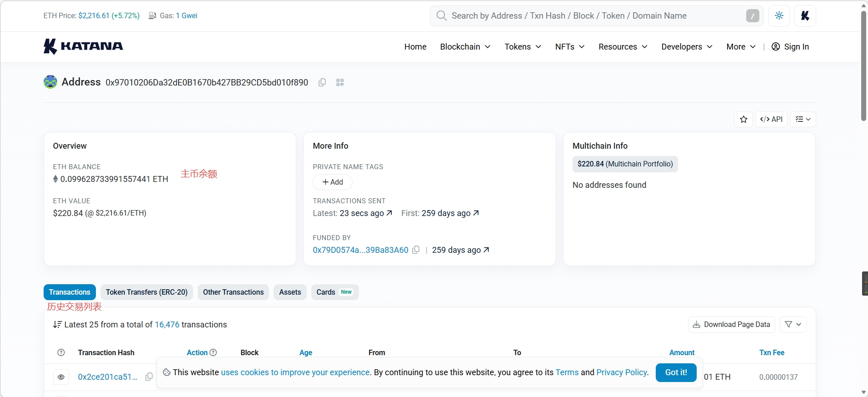
Task: Click the Action column help icon
Action: [x=213, y=352]
